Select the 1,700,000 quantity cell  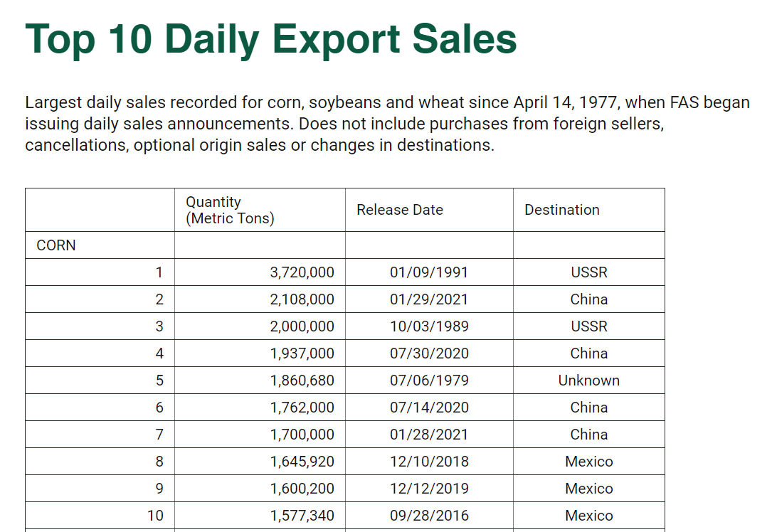pos(302,435)
